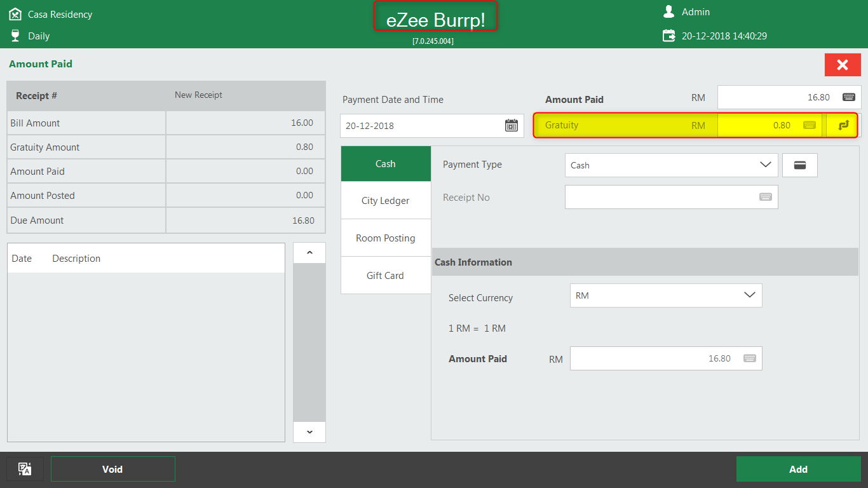
Task: Click Cash Information Amount Paid input
Action: pos(666,358)
